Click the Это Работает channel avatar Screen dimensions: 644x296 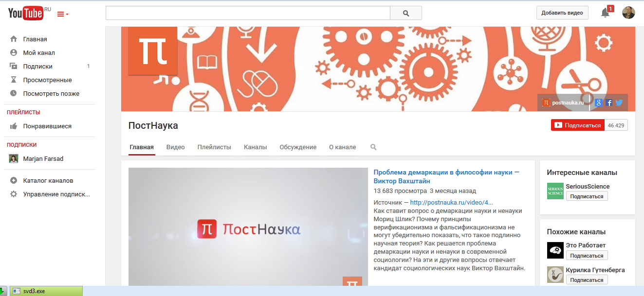pyautogui.click(x=555, y=250)
